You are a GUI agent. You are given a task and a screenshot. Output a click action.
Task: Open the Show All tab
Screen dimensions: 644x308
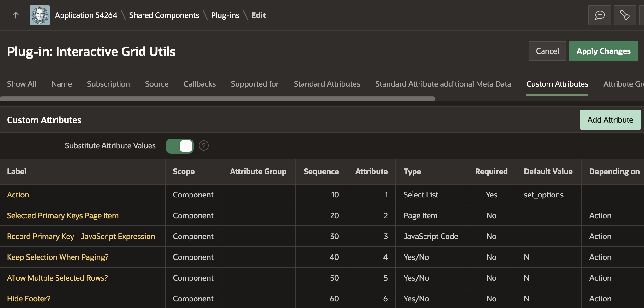[21, 84]
